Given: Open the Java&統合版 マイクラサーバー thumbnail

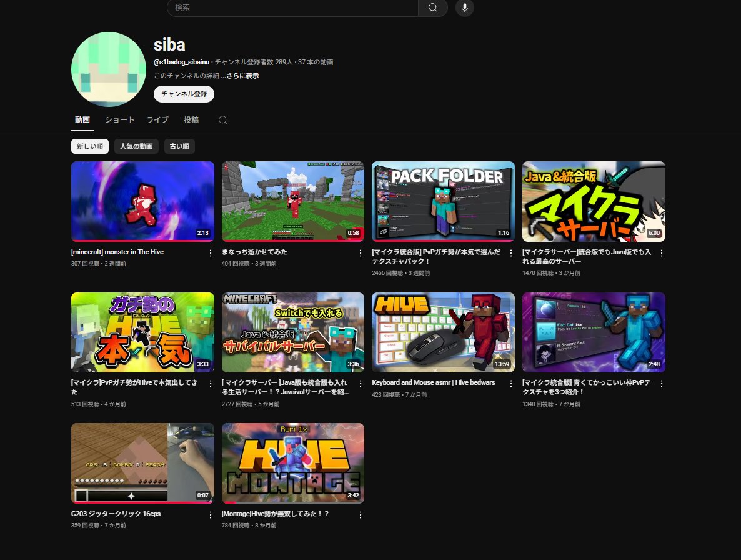Looking at the screenshot, I should tap(594, 201).
